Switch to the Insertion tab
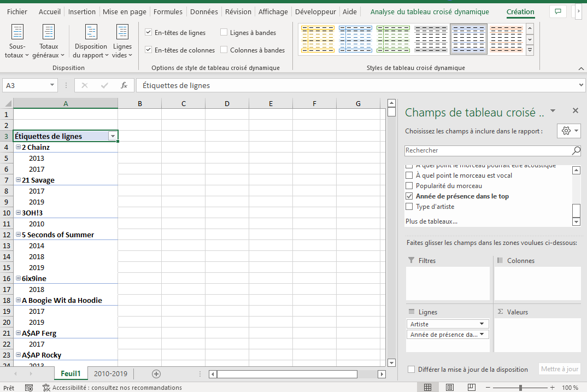 pyautogui.click(x=81, y=11)
